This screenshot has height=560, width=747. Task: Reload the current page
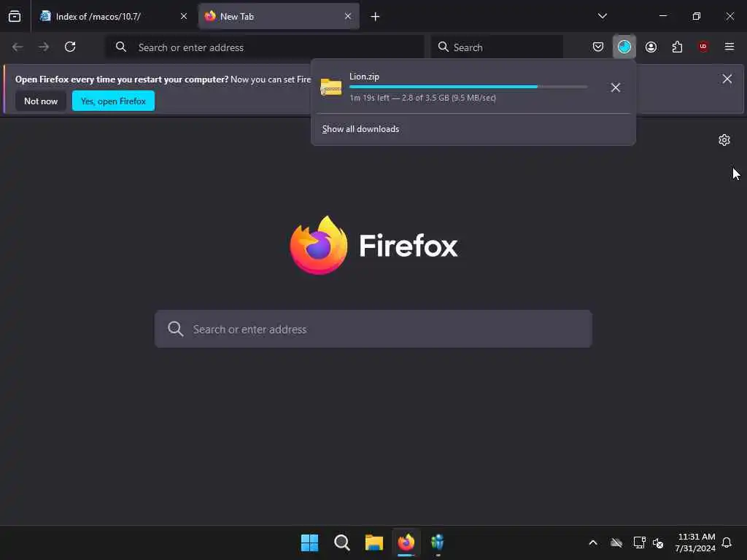[x=70, y=47]
